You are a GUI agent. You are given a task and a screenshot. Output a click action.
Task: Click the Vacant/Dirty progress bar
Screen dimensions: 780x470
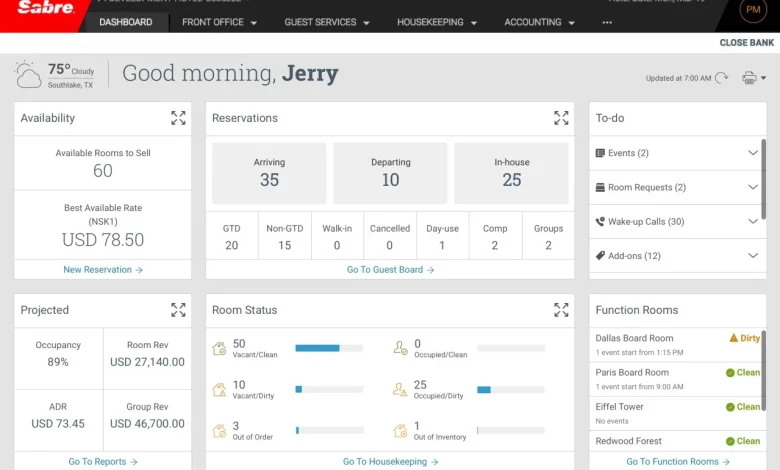[329, 389]
